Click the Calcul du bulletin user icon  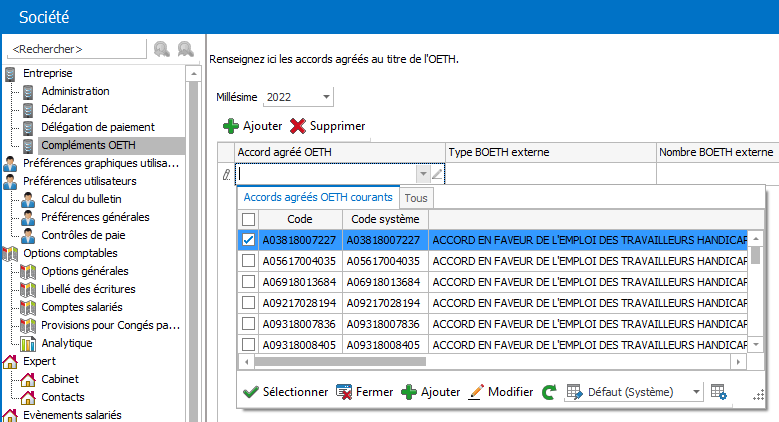point(28,199)
